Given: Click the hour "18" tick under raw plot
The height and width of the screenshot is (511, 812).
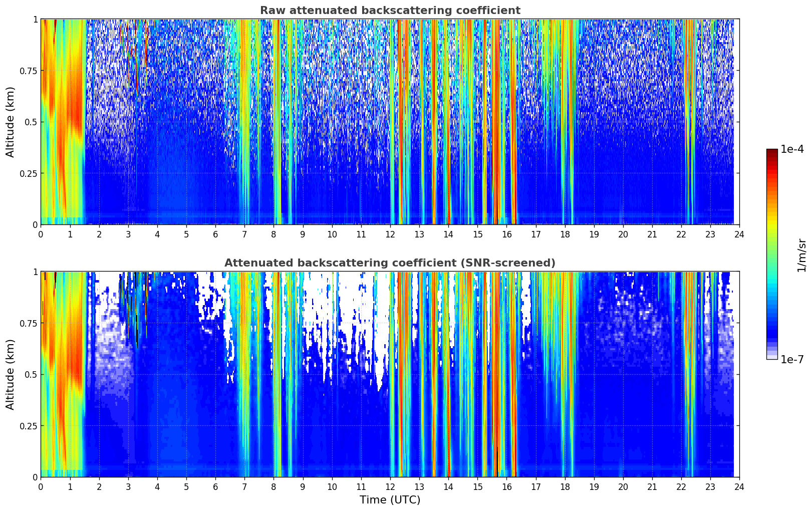Looking at the screenshot, I should 565,234.
